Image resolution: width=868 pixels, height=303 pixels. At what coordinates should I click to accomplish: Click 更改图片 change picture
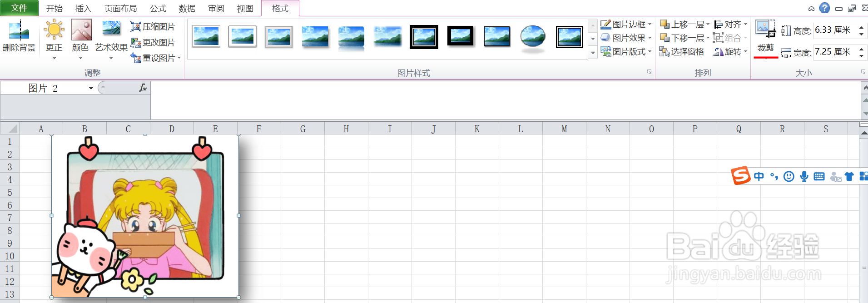pos(153,43)
